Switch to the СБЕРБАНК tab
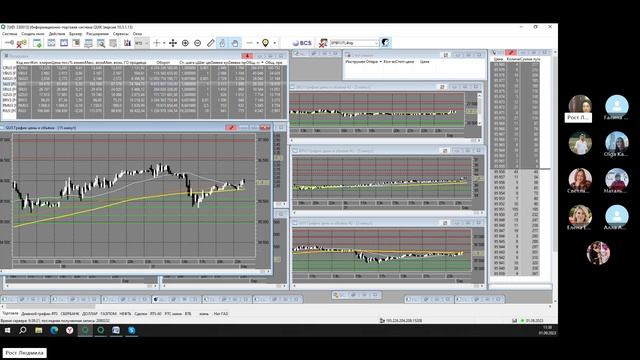 tap(70, 314)
